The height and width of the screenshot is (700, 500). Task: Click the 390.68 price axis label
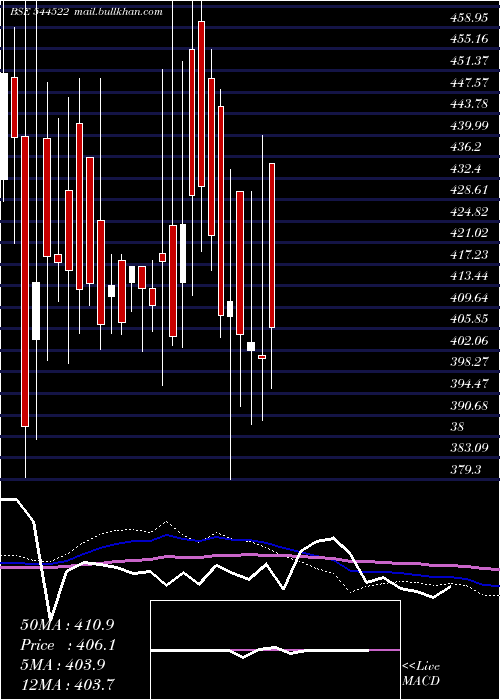pos(469,405)
